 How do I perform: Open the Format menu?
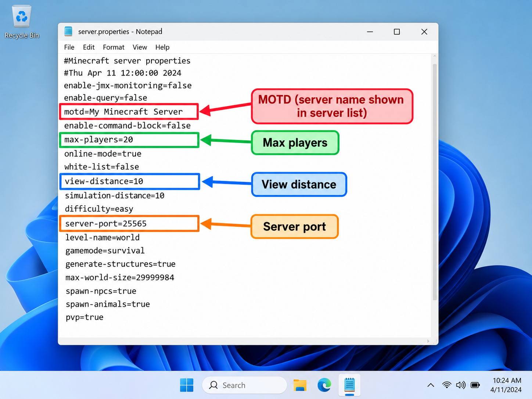point(114,47)
